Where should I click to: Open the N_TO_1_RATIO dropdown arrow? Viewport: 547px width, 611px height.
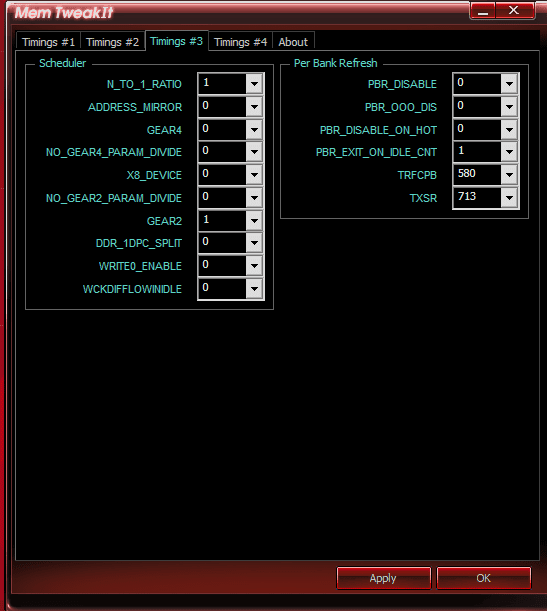254,84
